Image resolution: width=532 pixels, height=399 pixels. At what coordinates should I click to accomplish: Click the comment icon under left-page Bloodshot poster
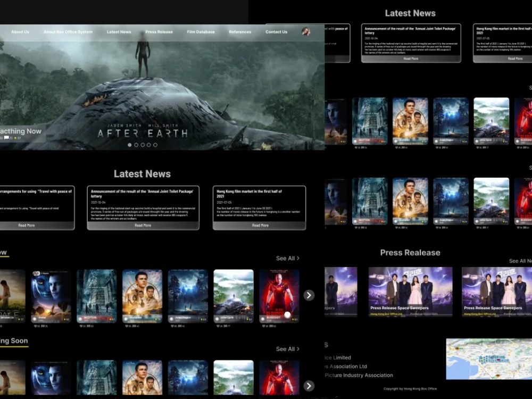coord(271,327)
